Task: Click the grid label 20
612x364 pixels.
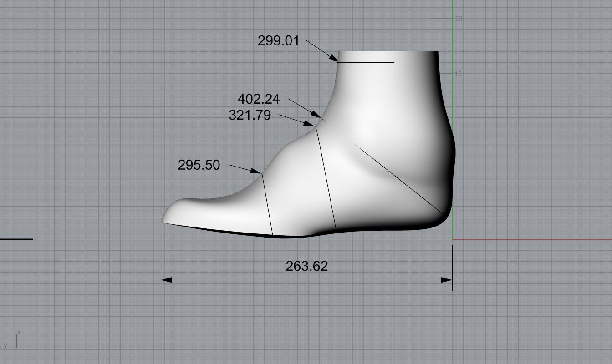Action: click(458, 19)
